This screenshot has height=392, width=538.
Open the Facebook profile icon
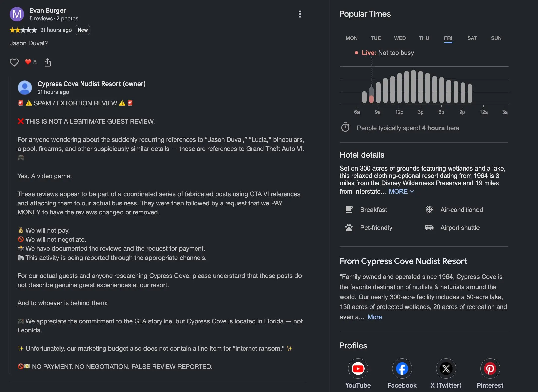tap(402, 369)
